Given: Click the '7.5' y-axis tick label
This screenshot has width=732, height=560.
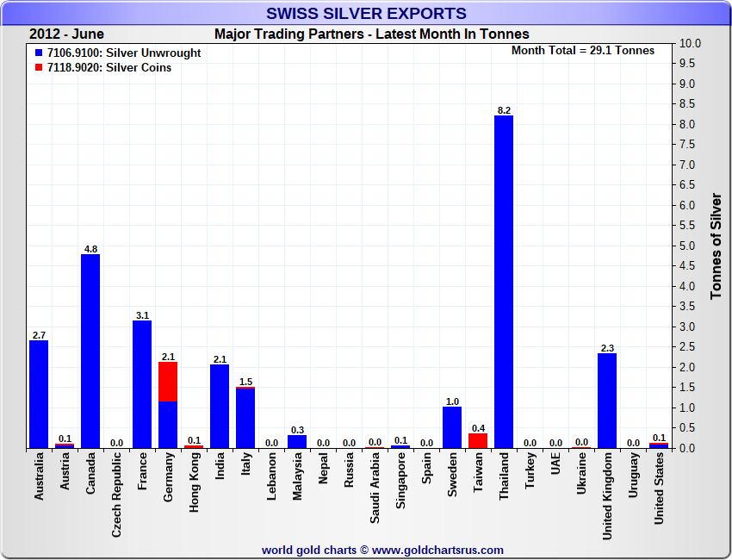Looking at the screenshot, I should tap(686, 145).
